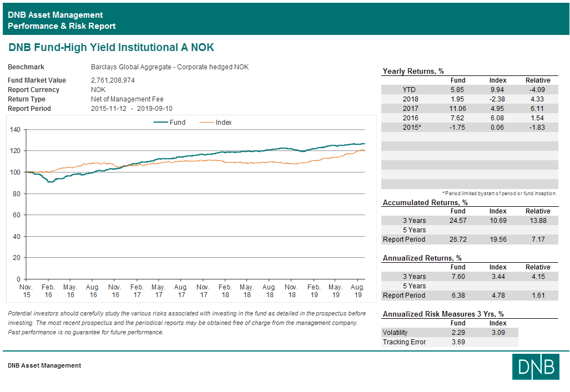This screenshot has height=392, width=570.
Task: Select 2015 relative return "-1.83"
Action: click(x=537, y=128)
